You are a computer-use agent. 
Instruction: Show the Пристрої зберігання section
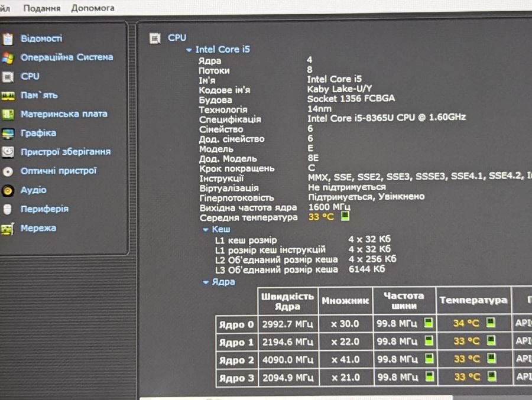[66, 152]
